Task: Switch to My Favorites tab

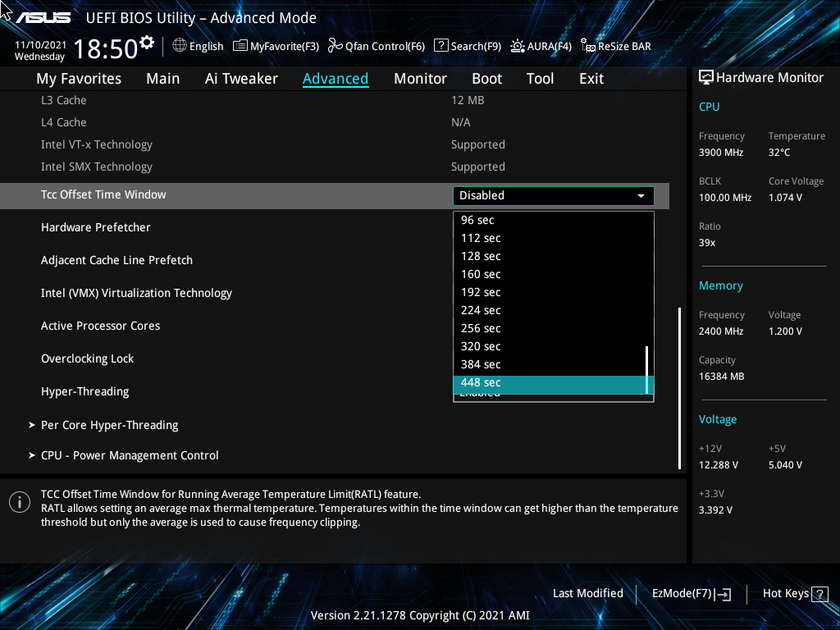Action: click(x=79, y=79)
